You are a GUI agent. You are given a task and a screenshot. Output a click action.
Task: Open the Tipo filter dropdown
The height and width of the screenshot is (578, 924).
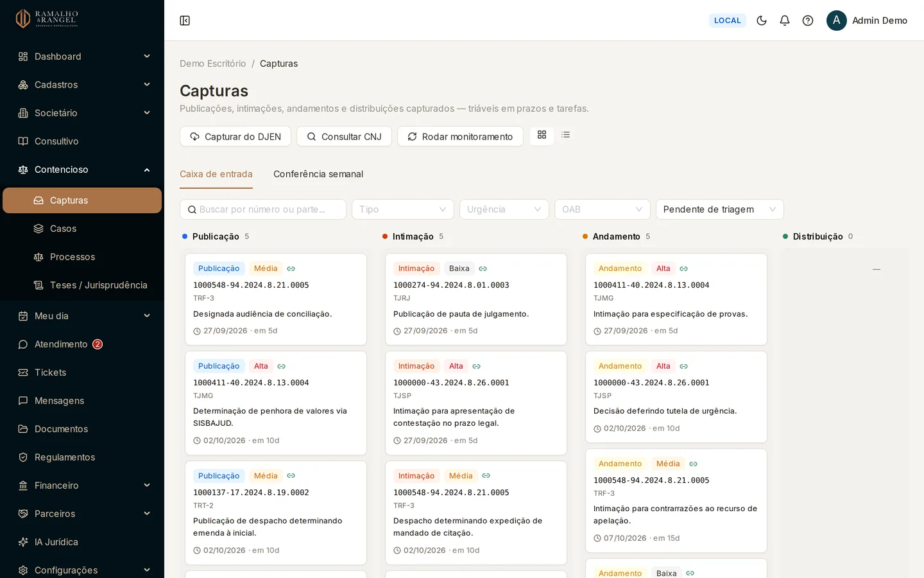403,209
